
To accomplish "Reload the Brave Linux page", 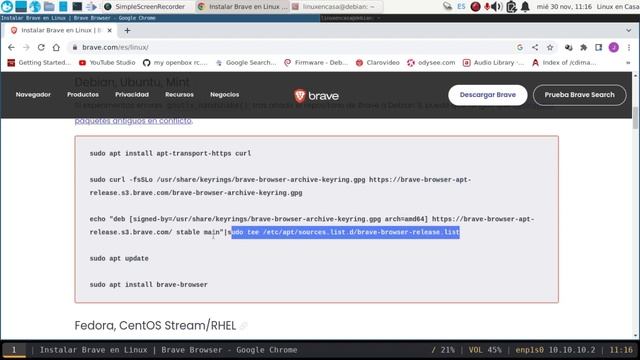I will [x=41, y=47].
